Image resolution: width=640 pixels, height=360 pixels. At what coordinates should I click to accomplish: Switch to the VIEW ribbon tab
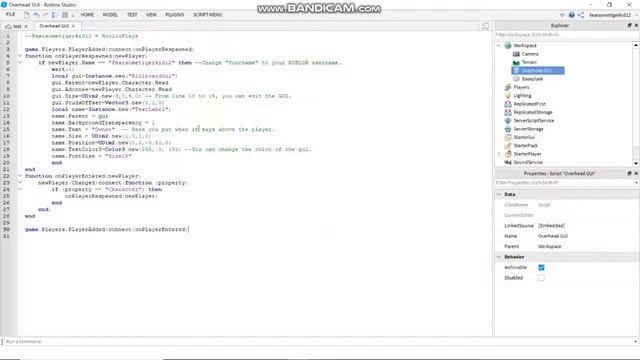pos(151,15)
